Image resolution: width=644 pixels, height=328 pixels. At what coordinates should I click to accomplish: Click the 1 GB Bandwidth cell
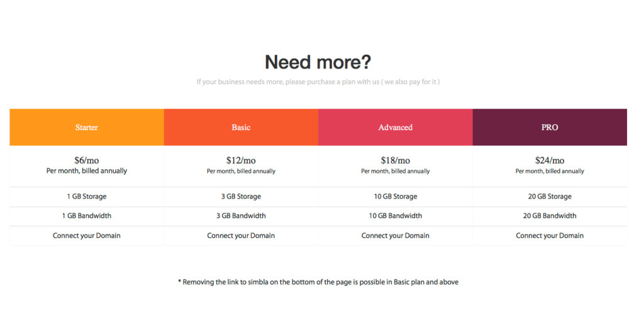(87, 216)
